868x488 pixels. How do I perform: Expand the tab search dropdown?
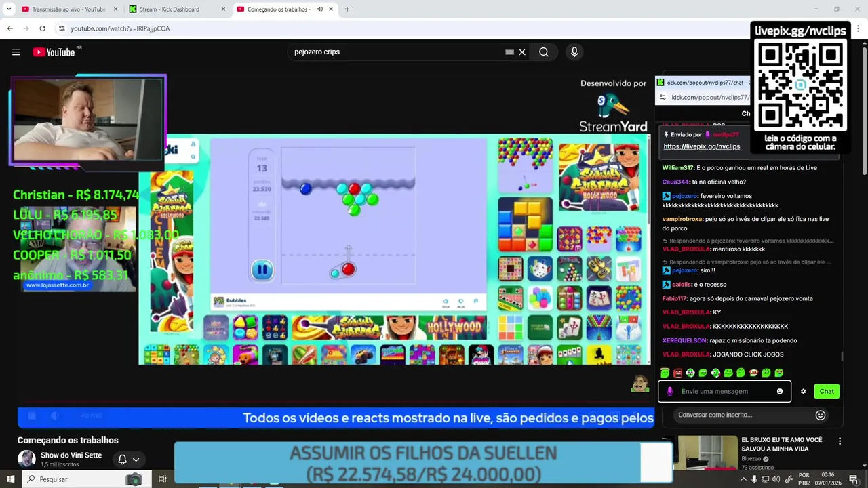(9, 9)
